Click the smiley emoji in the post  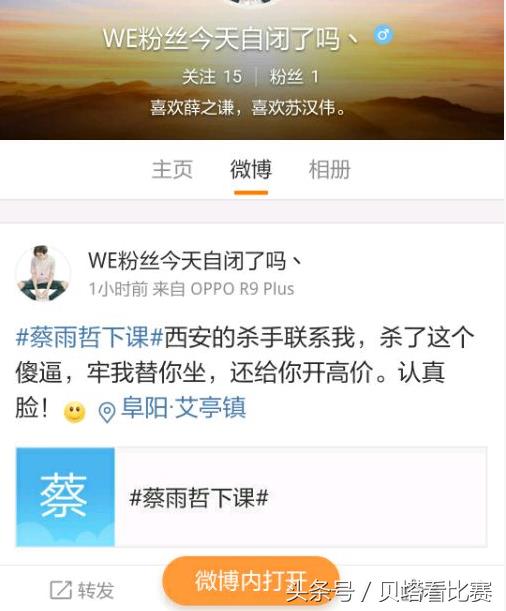(75, 411)
